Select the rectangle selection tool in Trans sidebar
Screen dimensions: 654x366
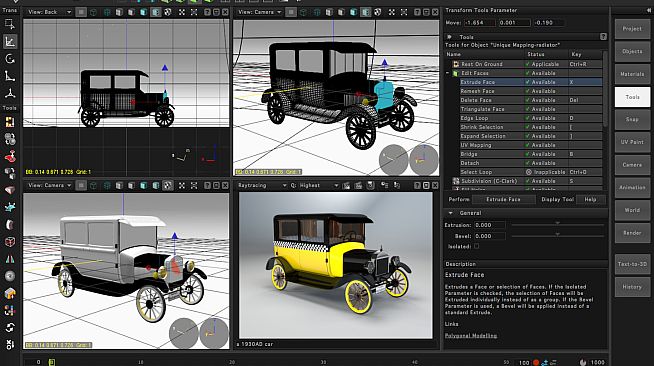10,23
